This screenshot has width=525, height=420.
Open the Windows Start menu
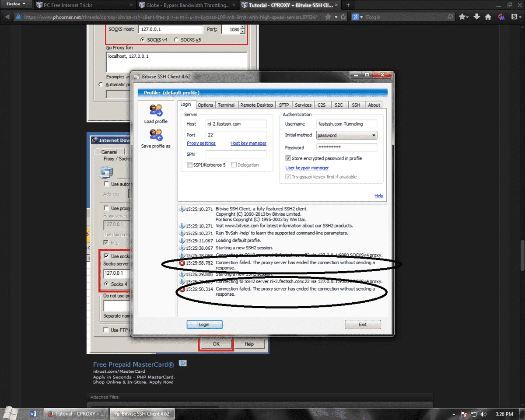[x=11, y=413]
